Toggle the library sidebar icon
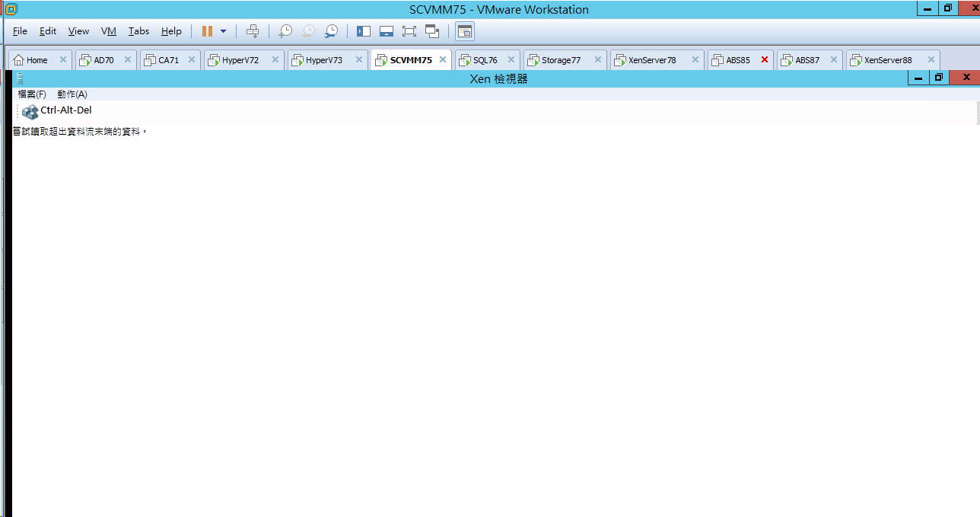The height and width of the screenshot is (517, 980). [364, 31]
